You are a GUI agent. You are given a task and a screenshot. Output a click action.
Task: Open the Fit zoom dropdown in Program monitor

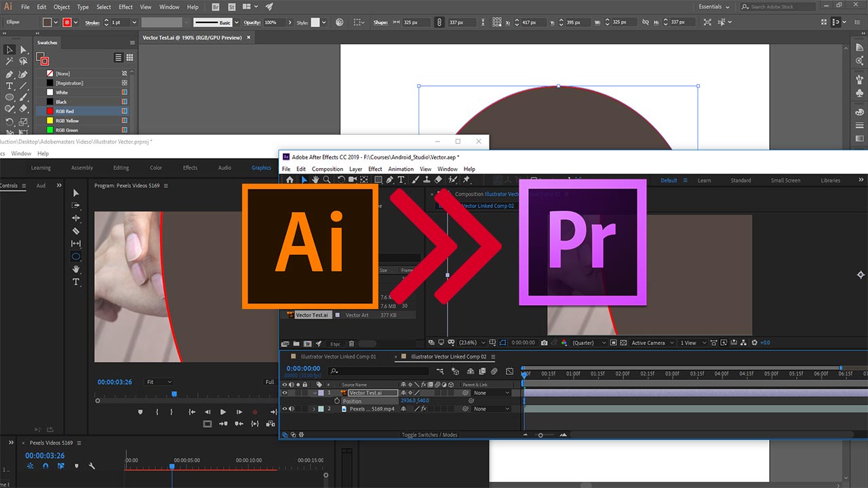(x=159, y=382)
